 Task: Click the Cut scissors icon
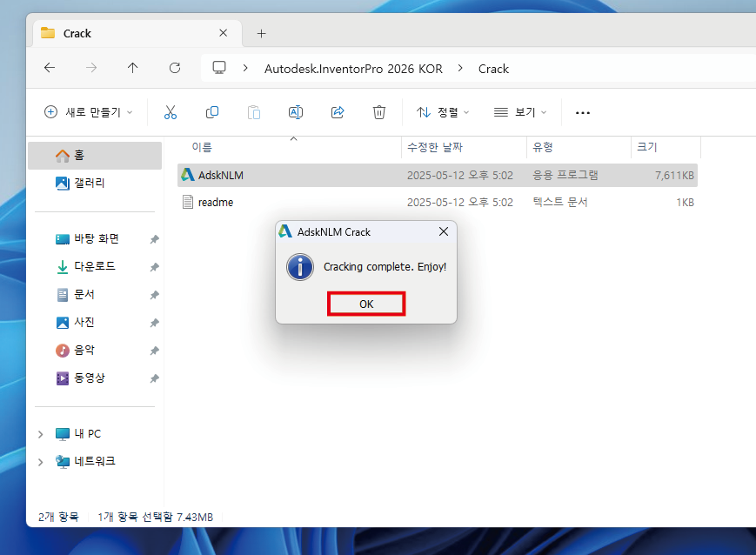click(x=171, y=112)
